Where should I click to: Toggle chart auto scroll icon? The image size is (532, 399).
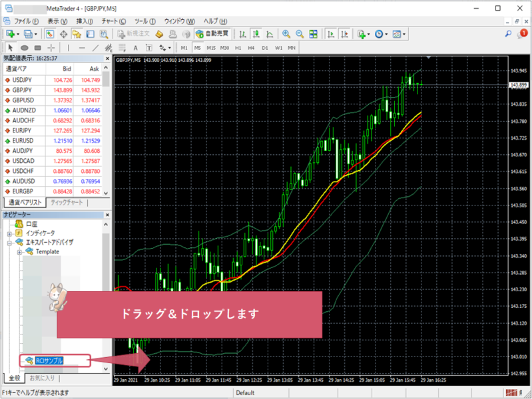330,34
